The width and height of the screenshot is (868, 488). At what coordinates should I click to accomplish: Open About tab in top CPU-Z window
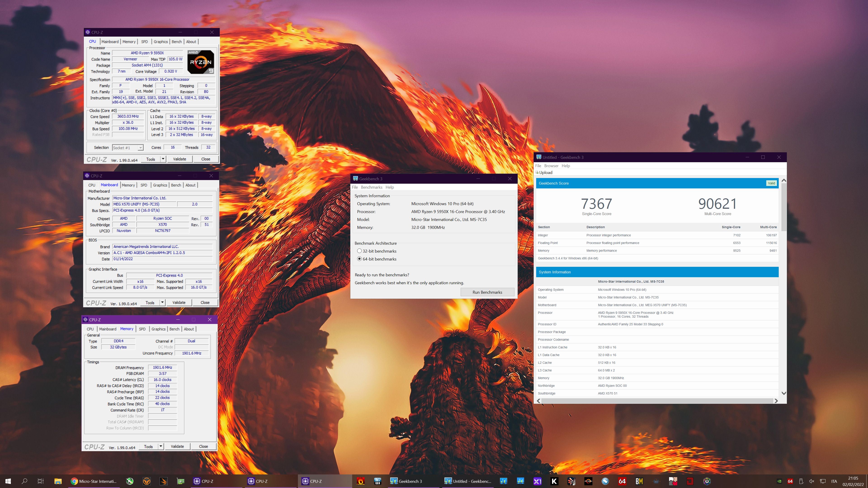(x=191, y=42)
